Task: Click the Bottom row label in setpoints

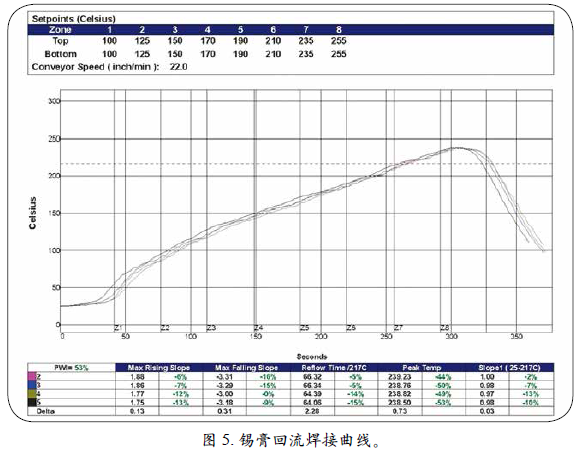Action: [x=60, y=54]
